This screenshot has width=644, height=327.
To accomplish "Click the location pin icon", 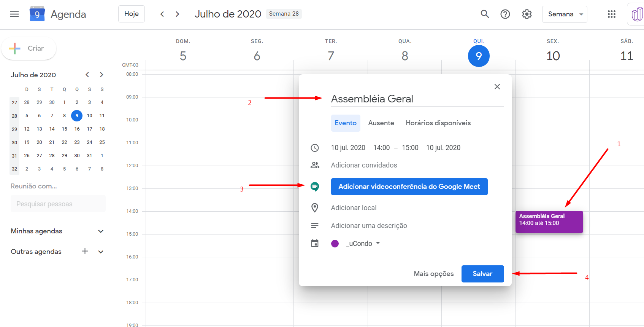I will 315,208.
